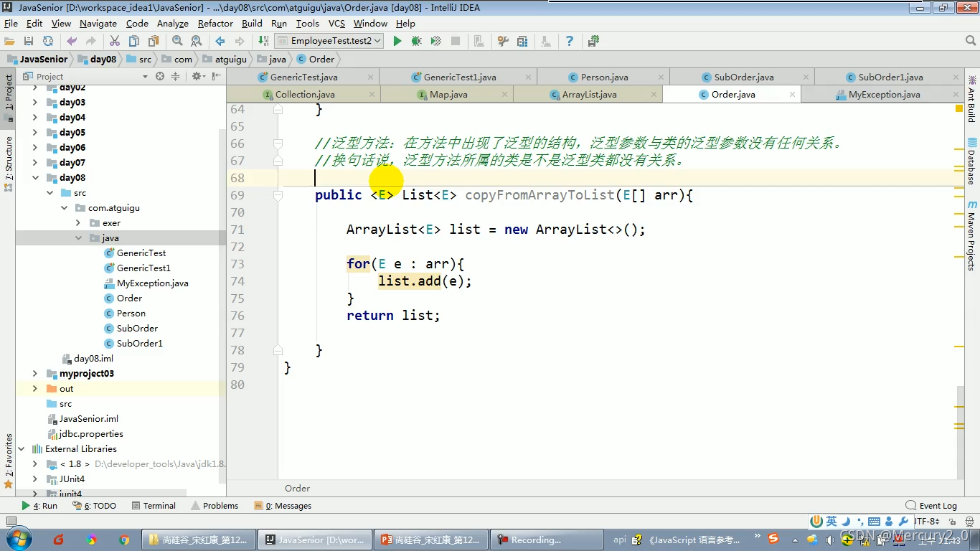Image resolution: width=980 pixels, height=551 pixels.
Task: Collapse the copyFromArrayToList method fold marker
Action: 278,195
